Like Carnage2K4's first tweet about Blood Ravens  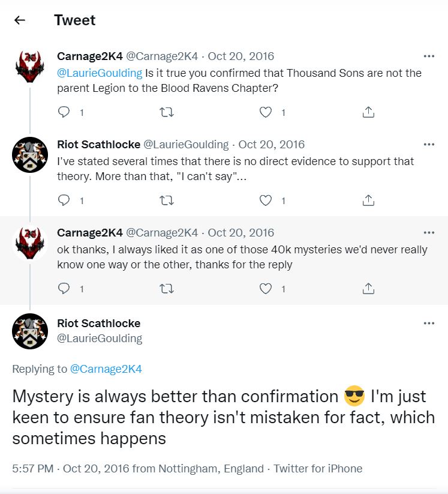point(266,112)
